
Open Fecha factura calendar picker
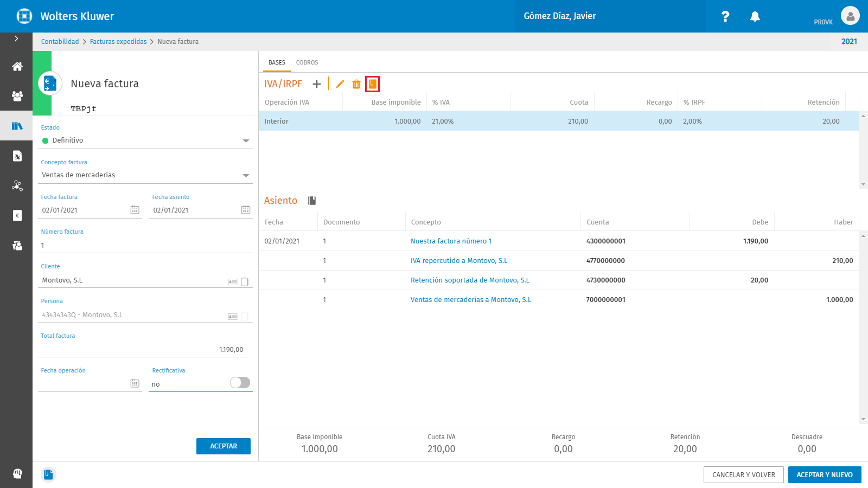coord(135,210)
